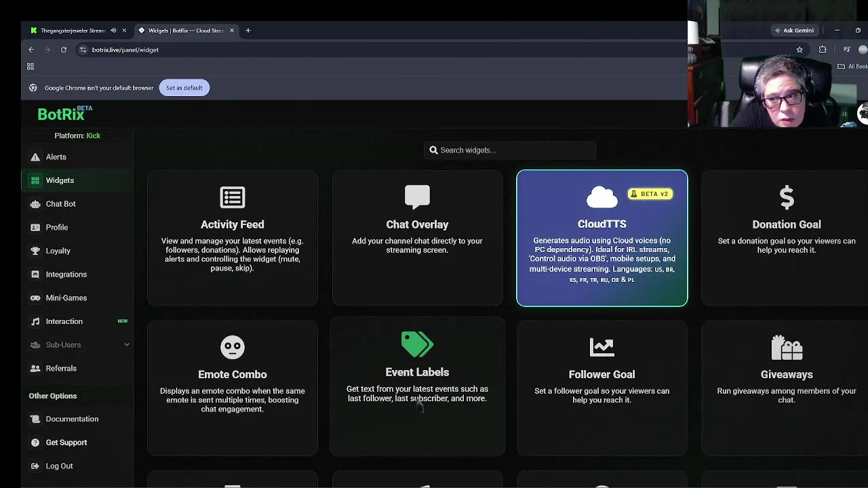The image size is (868, 488).
Task: Click the BETA v2 badge
Action: (x=650, y=194)
